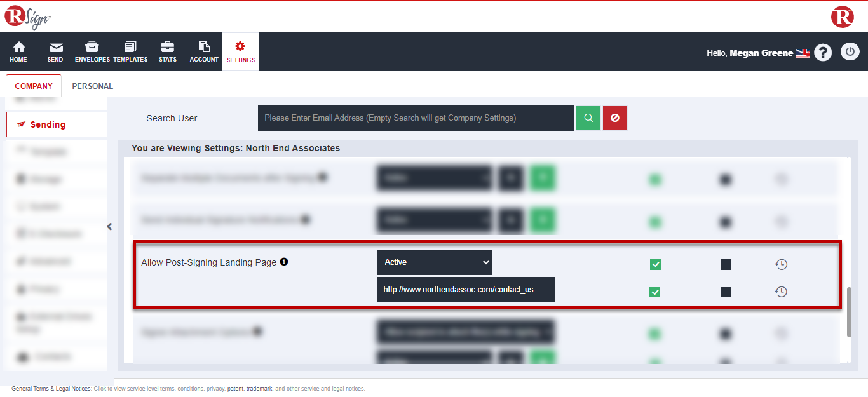Go to Templates icon in navbar

[130, 48]
